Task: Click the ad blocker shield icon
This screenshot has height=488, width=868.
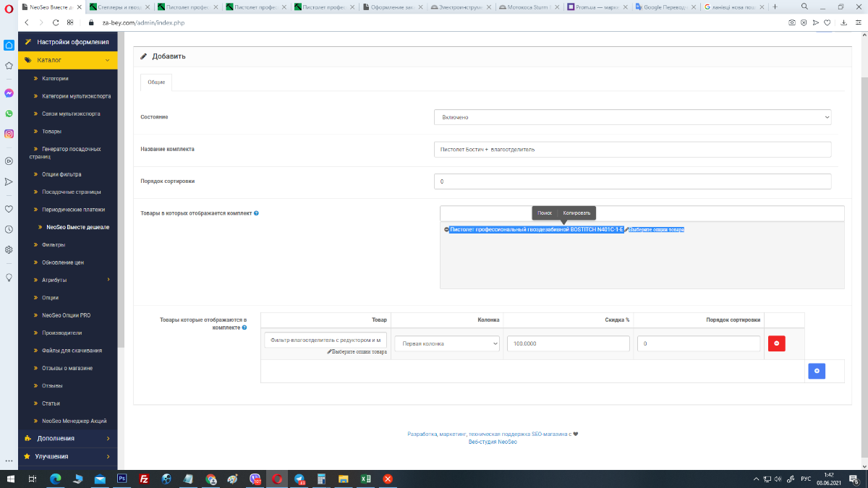Action: (x=804, y=22)
